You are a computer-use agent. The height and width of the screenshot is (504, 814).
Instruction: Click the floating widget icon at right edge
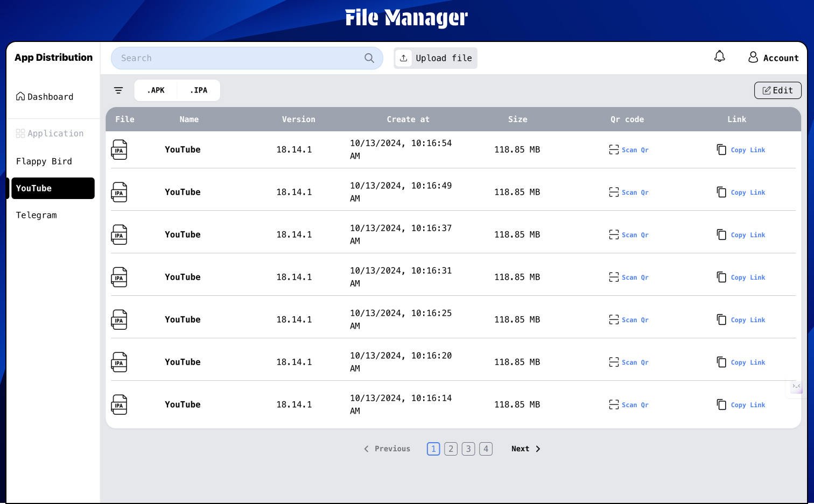tap(796, 387)
